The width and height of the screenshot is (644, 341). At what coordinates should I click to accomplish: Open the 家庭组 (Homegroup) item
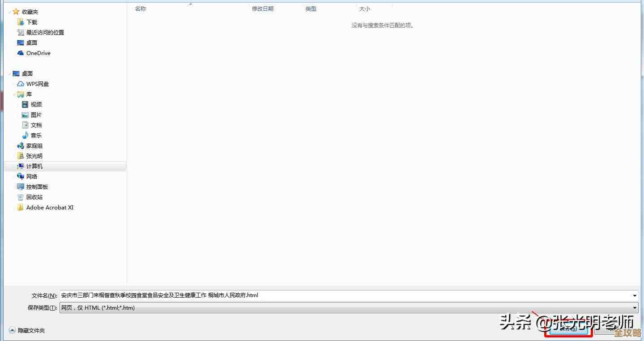[34, 145]
